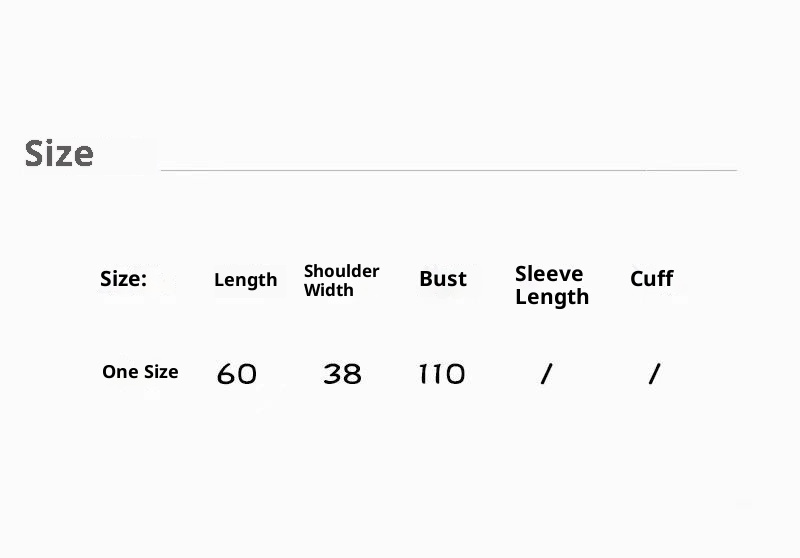Click the large gray Size heading
Screen dimensions: 800x558
coord(59,154)
